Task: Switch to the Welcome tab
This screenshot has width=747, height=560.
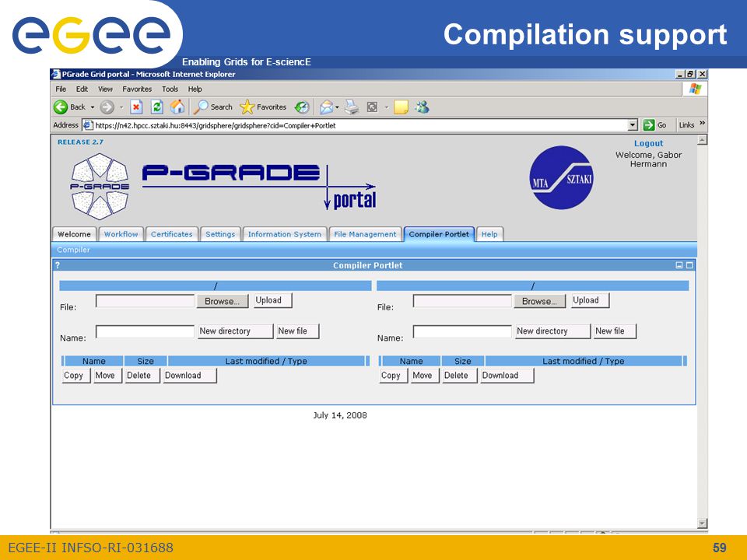Action: pos(75,234)
